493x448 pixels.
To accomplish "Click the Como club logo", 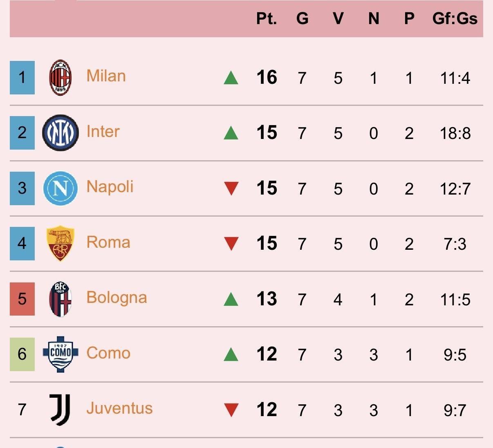I will coord(60,354).
